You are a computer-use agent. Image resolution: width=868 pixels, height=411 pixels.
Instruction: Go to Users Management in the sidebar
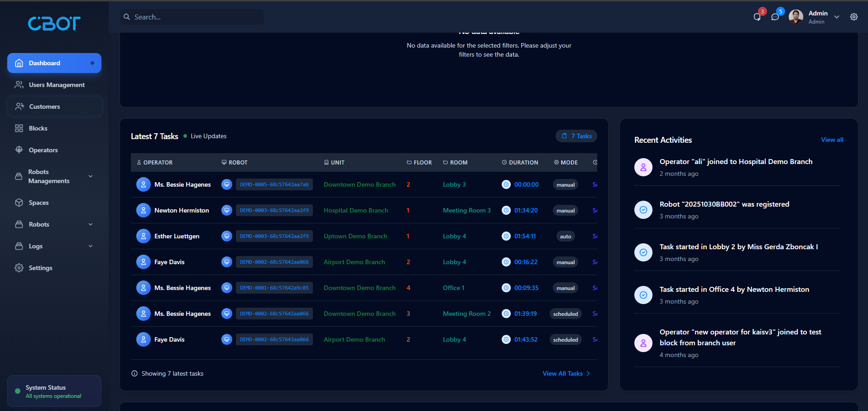pyautogui.click(x=56, y=85)
